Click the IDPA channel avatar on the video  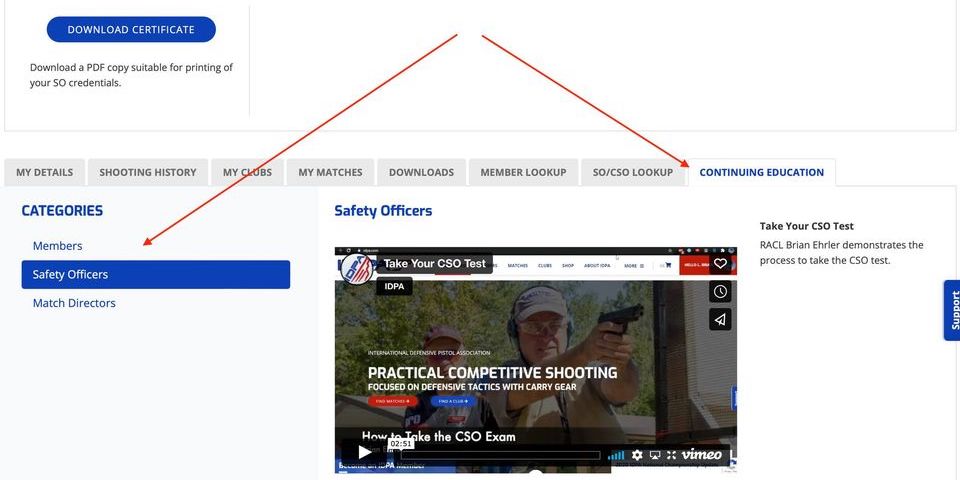pos(355,269)
